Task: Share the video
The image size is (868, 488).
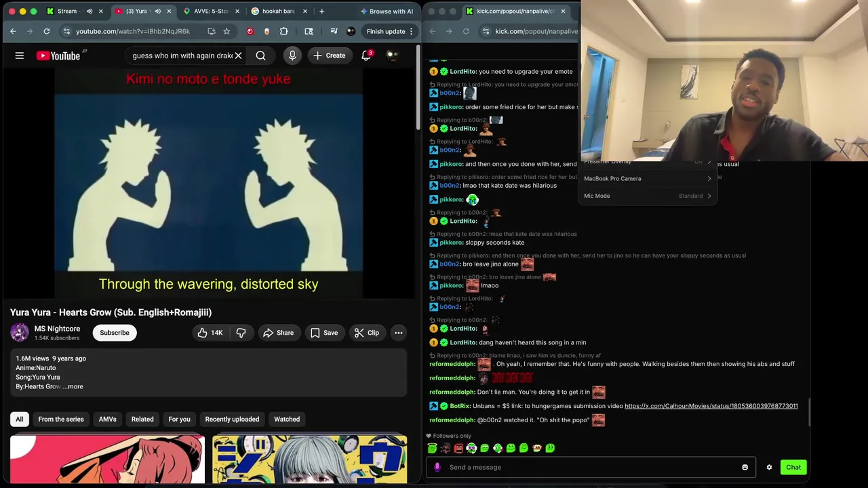Action: click(x=278, y=333)
